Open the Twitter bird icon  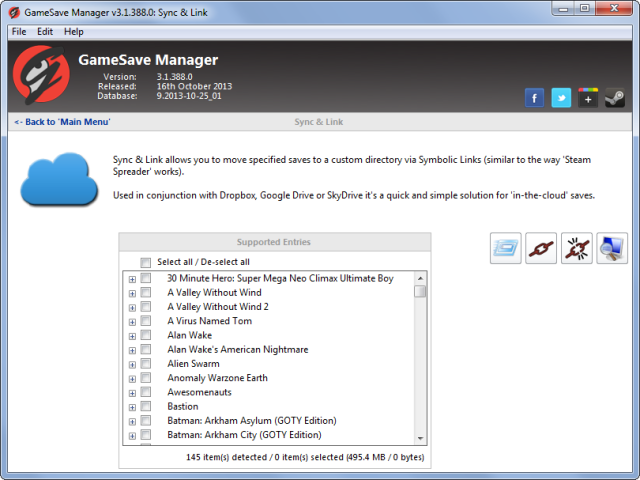click(x=561, y=98)
